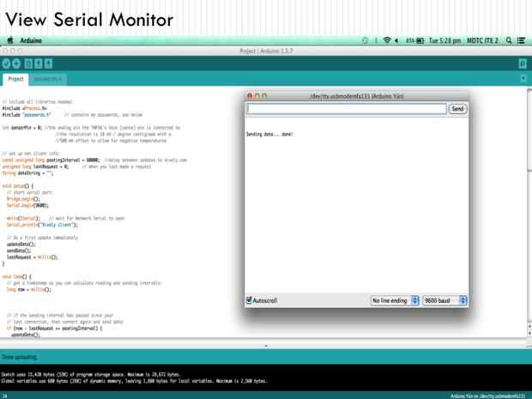Click the volume icon in menu bar
Viewport: 532px width, 399px height.
(396, 40)
